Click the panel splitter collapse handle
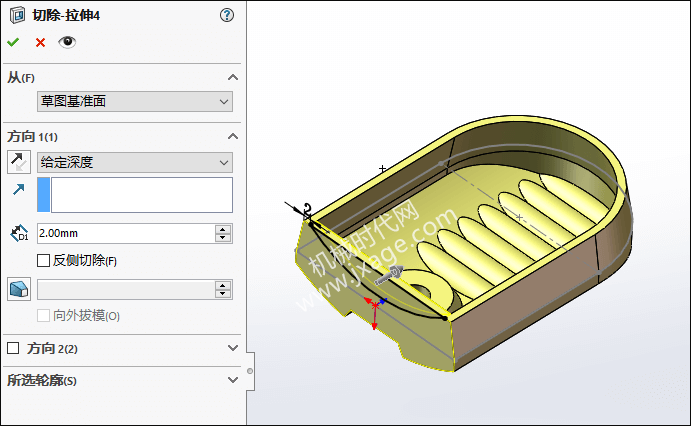The width and height of the screenshot is (691, 426). [x=250, y=371]
